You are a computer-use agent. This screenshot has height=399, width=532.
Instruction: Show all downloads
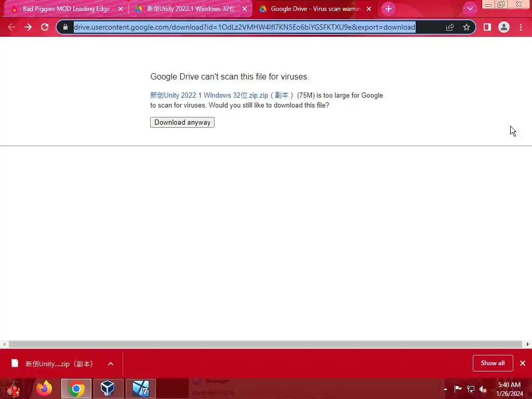pos(493,363)
